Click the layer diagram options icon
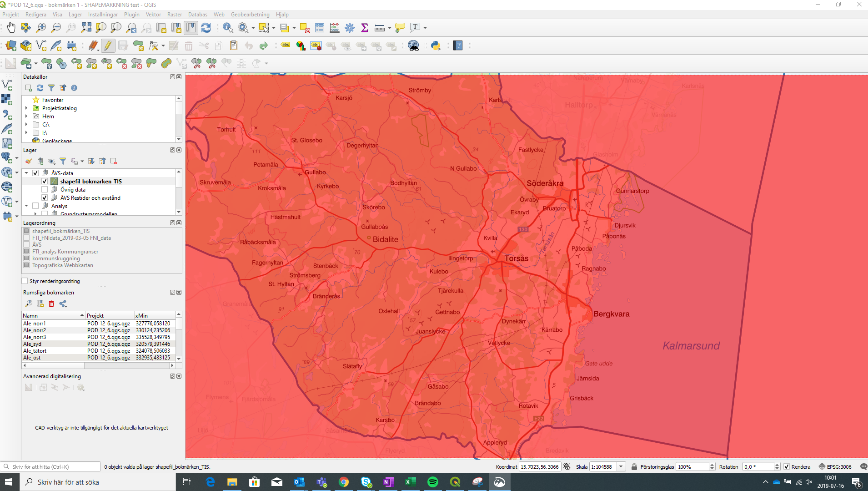The width and height of the screenshot is (868, 491). point(301,46)
